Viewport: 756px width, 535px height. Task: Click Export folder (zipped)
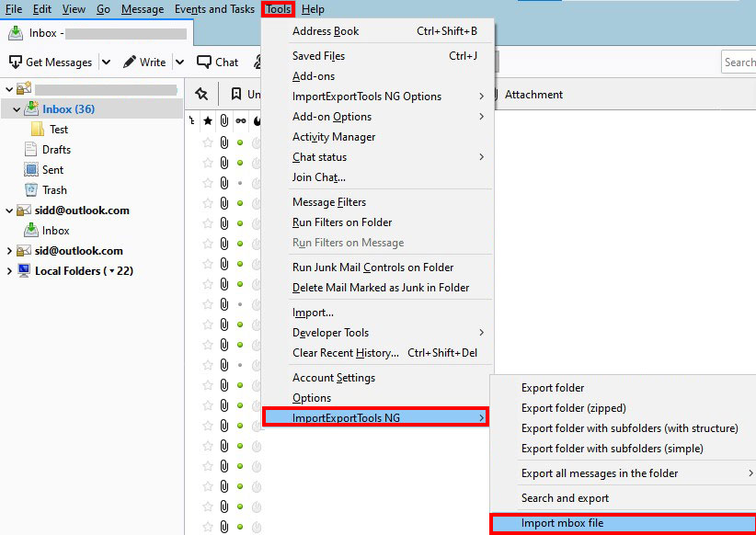[624, 408]
